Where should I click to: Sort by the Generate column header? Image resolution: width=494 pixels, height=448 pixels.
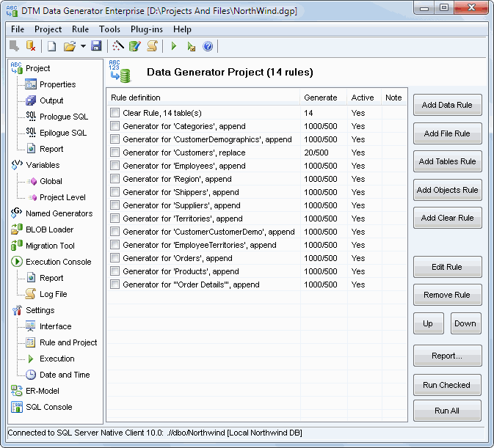324,98
